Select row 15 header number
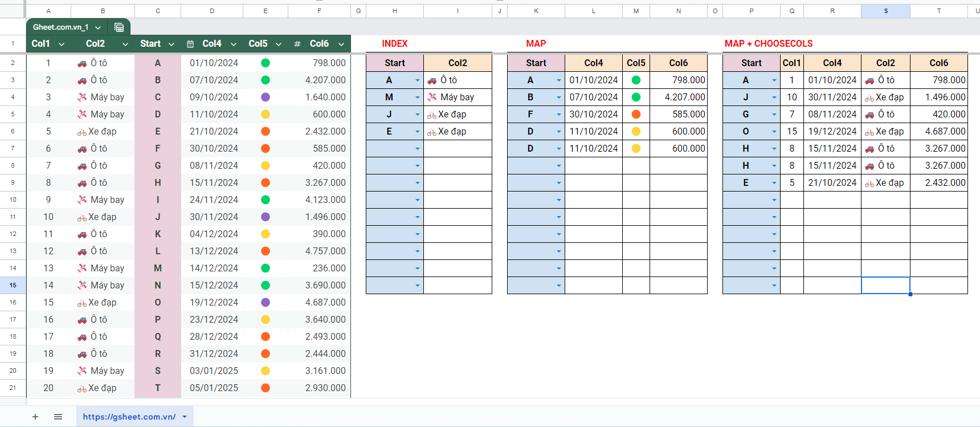 click(13, 285)
